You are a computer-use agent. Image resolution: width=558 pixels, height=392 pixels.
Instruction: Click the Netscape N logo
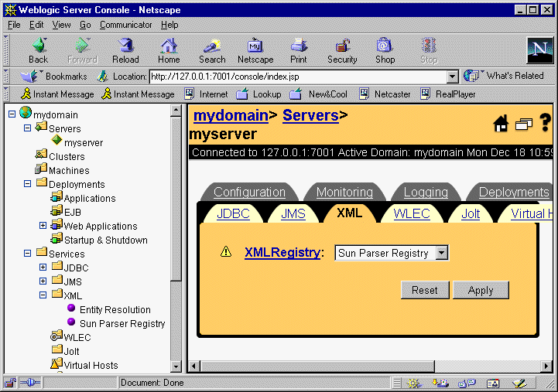pyautogui.click(x=540, y=50)
